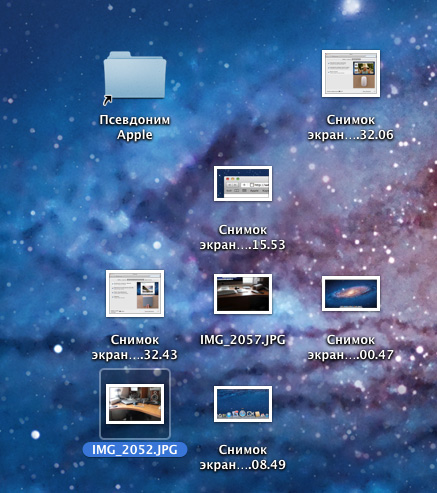Click the Снимок экран…08.49 filename label
Image resolution: width=437 pixels, height=493 pixels.
(x=243, y=457)
